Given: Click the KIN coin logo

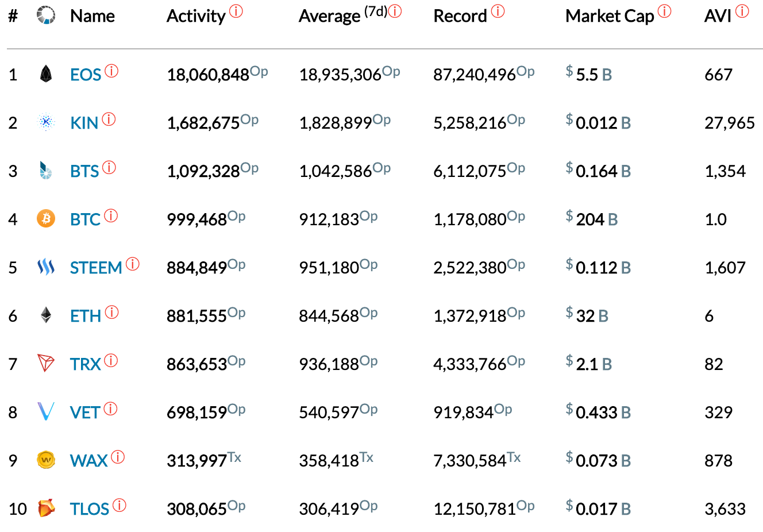Looking at the screenshot, I should coord(46,122).
